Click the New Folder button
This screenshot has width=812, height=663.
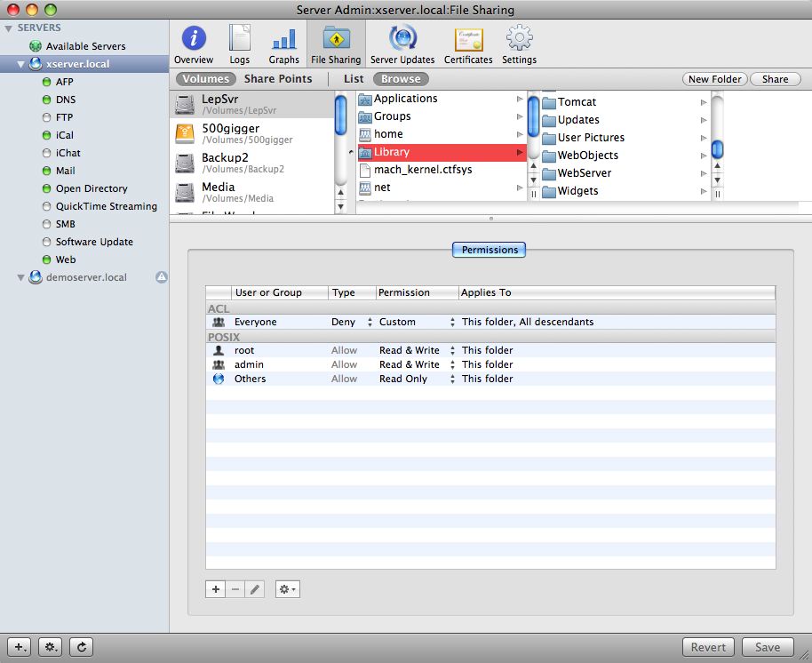714,79
